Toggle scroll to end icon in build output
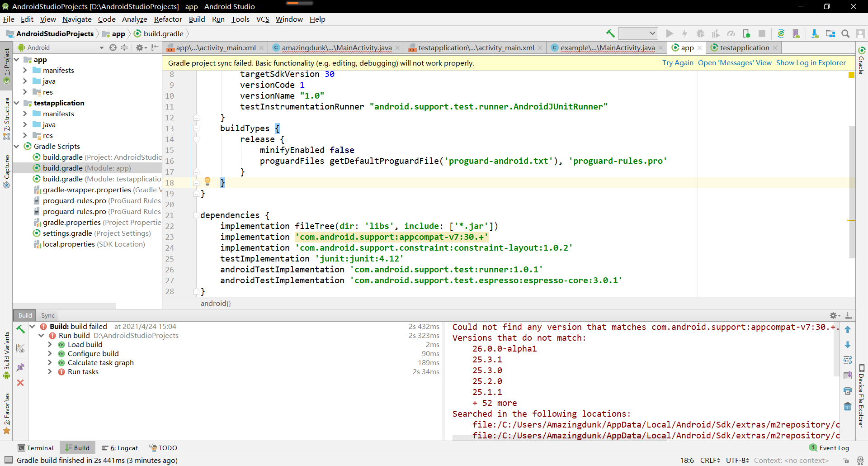 (848, 376)
